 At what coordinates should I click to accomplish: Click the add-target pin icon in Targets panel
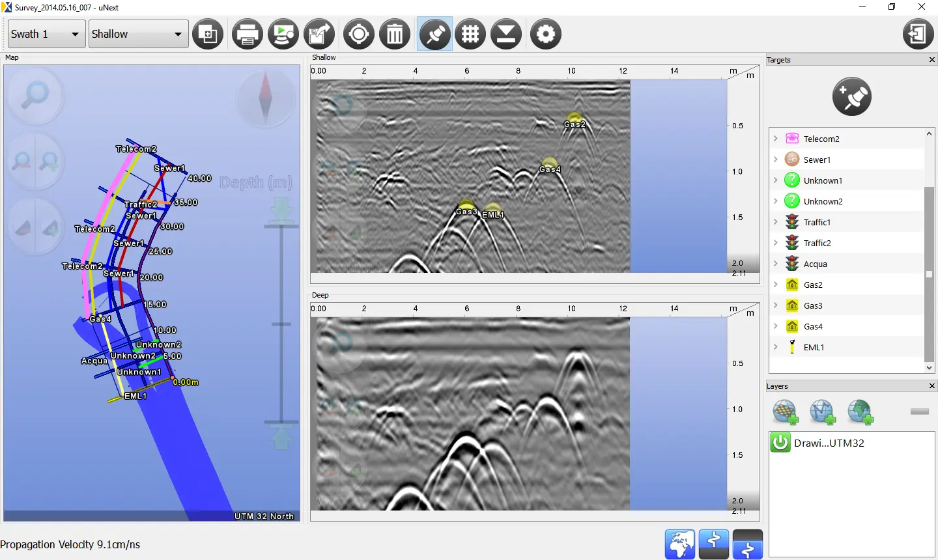click(x=851, y=96)
